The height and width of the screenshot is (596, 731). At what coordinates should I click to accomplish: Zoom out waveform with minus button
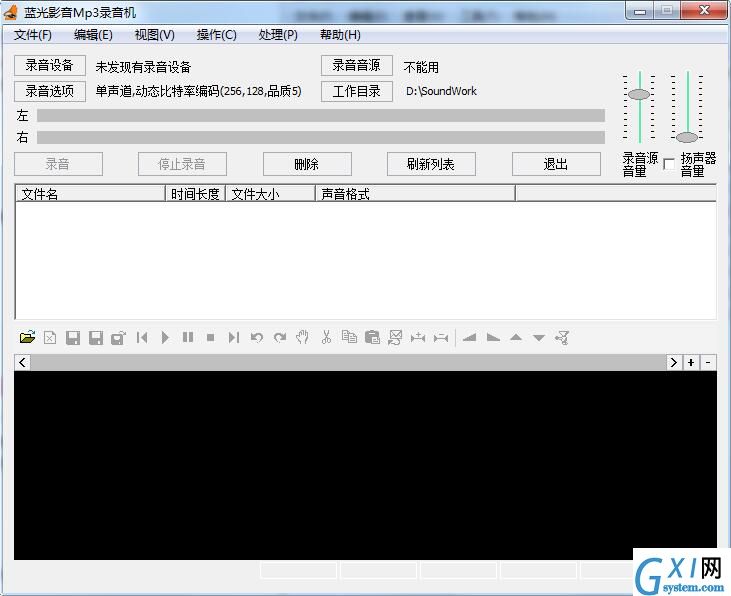(708, 362)
